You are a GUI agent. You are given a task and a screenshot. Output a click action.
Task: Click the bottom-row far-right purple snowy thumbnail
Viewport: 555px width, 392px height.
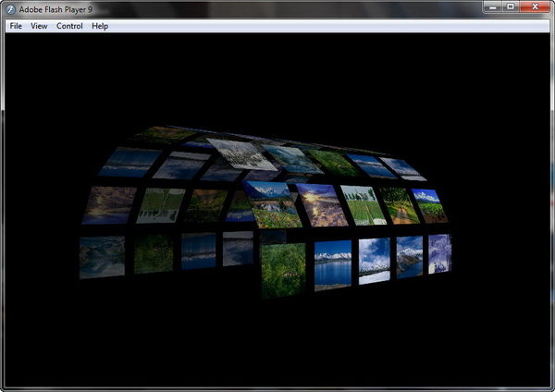tap(439, 252)
